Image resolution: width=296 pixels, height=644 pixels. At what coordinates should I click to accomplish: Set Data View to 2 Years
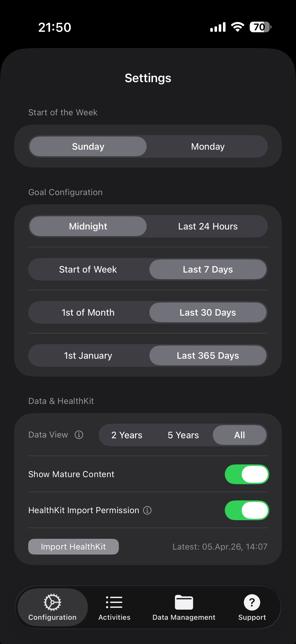point(127,435)
